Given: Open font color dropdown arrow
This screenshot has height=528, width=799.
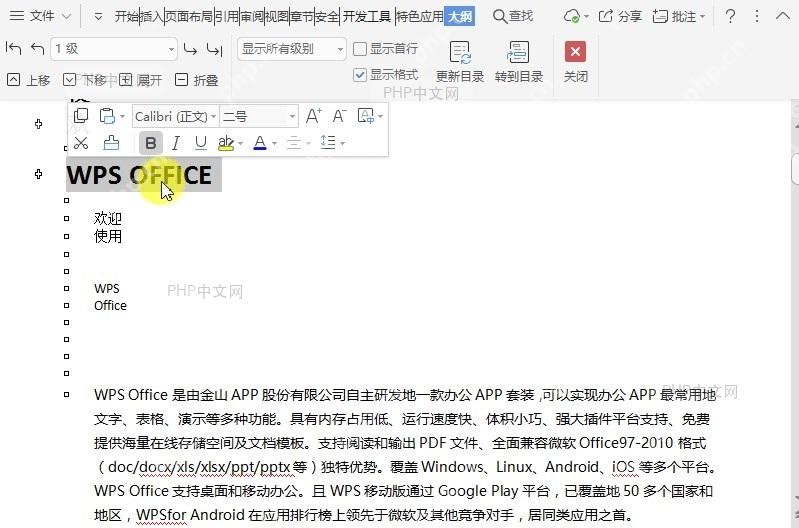Looking at the screenshot, I should (x=274, y=144).
